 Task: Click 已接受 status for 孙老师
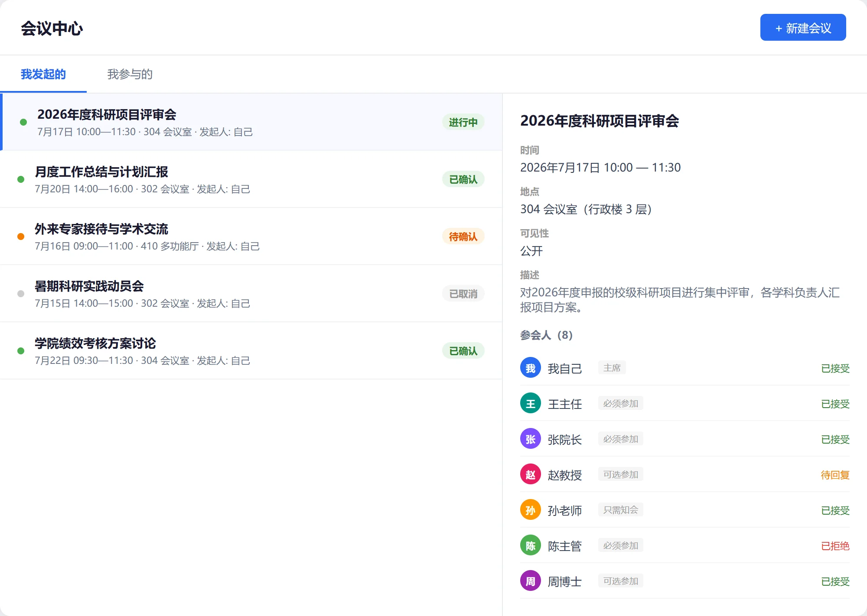click(x=835, y=511)
